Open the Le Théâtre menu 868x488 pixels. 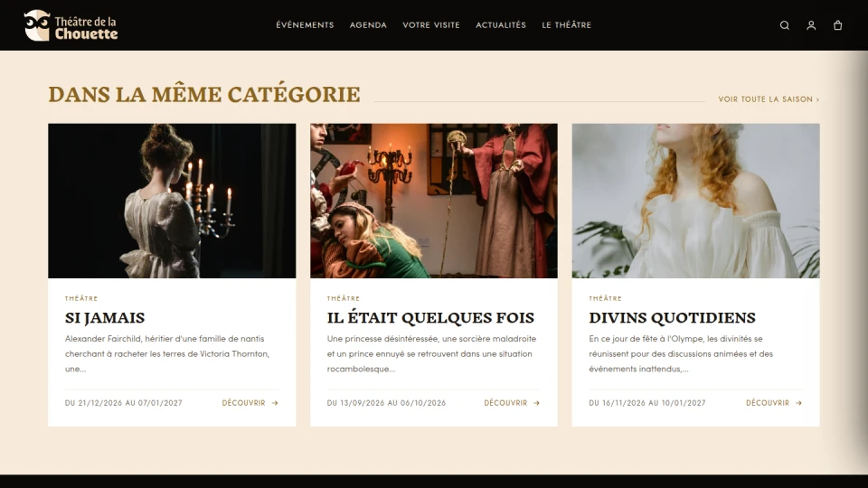[566, 25]
